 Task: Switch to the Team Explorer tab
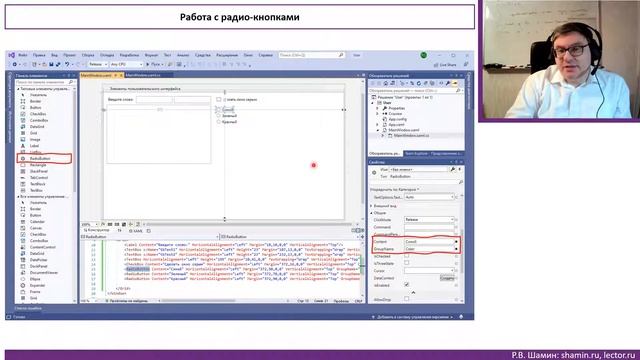(416, 153)
